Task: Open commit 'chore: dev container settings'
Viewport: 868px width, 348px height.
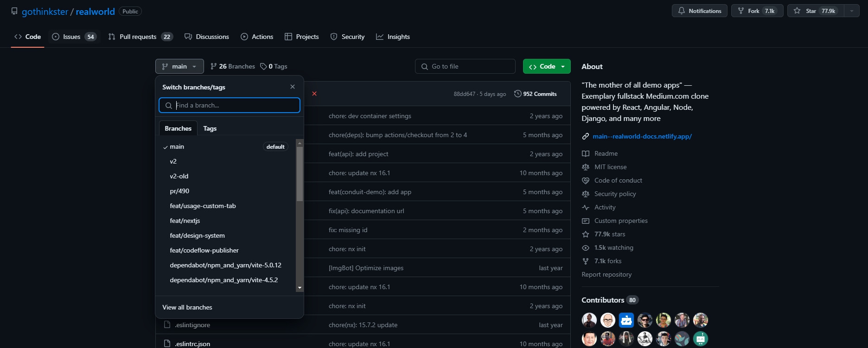Action: tap(370, 116)
